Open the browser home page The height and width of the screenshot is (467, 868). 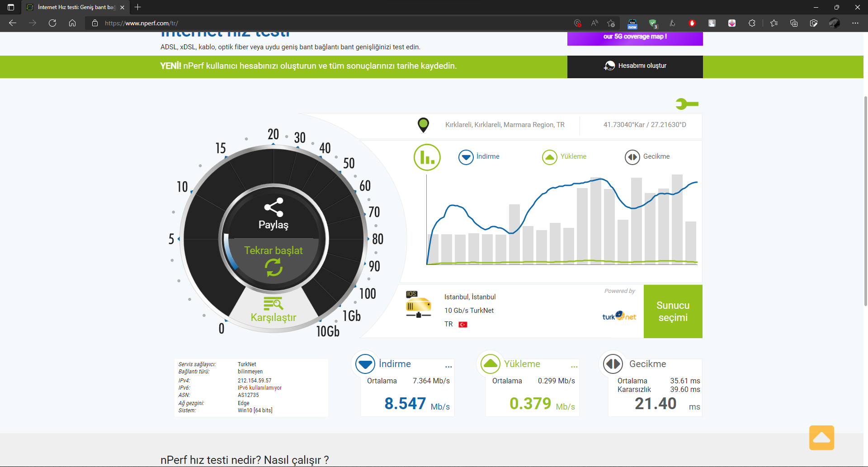point(72,23)
